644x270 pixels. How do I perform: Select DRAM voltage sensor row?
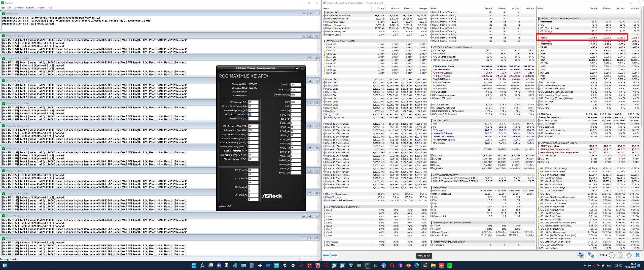point(589,47)
